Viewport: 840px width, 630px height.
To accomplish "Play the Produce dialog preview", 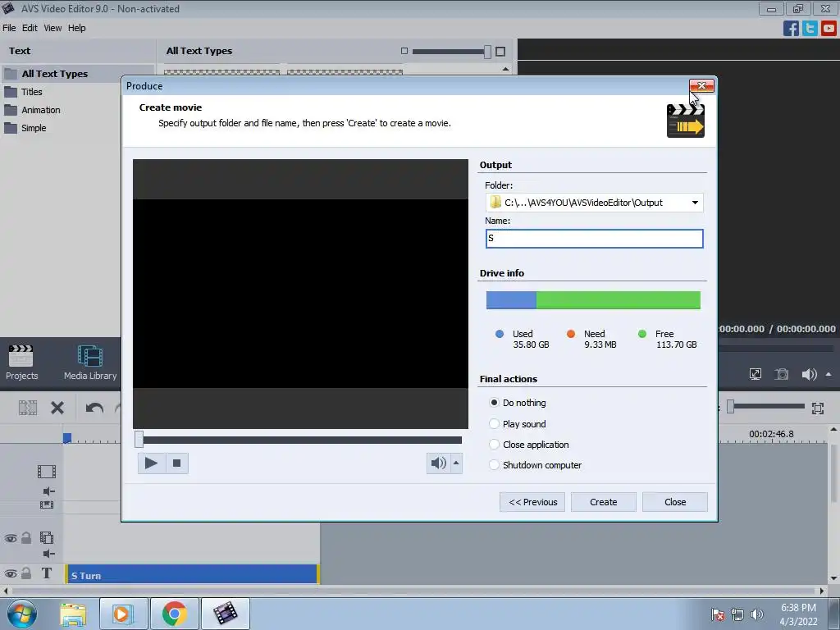I will click(151, 463).
